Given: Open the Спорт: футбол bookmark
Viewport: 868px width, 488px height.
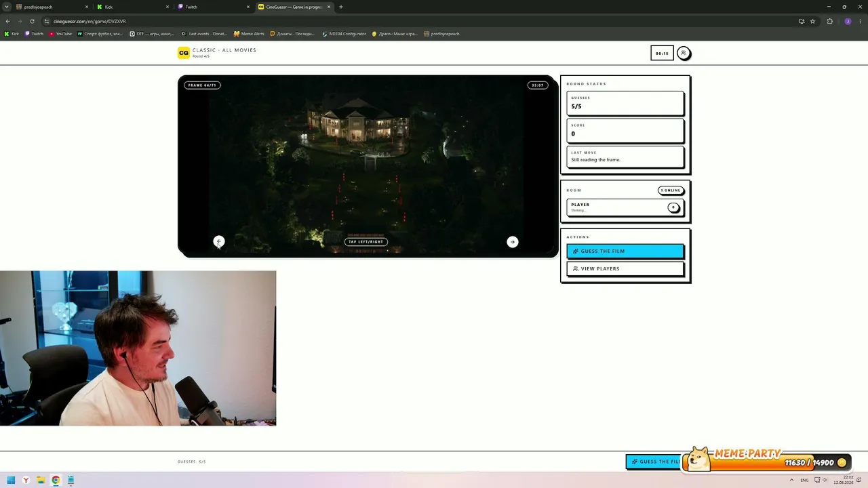Looking at the screenshot, I should 100,34.
